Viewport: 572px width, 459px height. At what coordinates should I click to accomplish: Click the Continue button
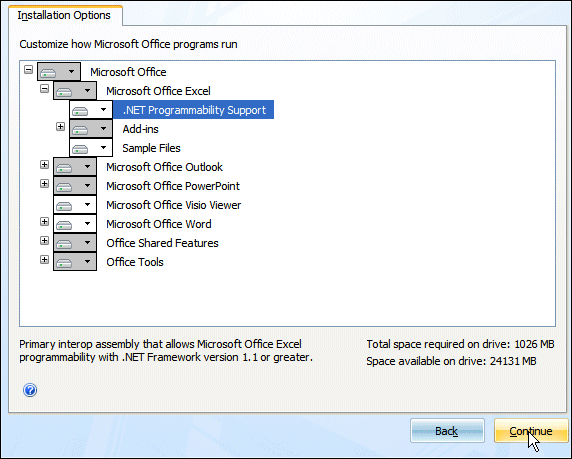click(531, 431)
